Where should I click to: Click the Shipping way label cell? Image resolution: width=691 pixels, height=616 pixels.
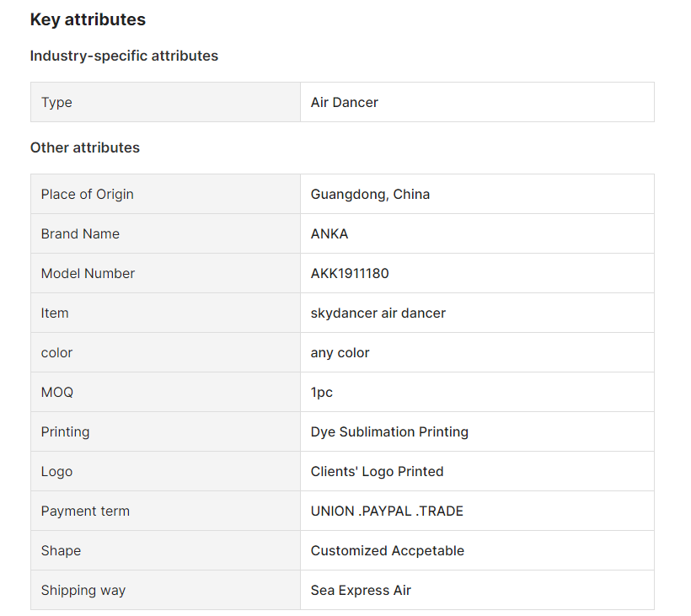pyautogui.click(x=165, y=591)
